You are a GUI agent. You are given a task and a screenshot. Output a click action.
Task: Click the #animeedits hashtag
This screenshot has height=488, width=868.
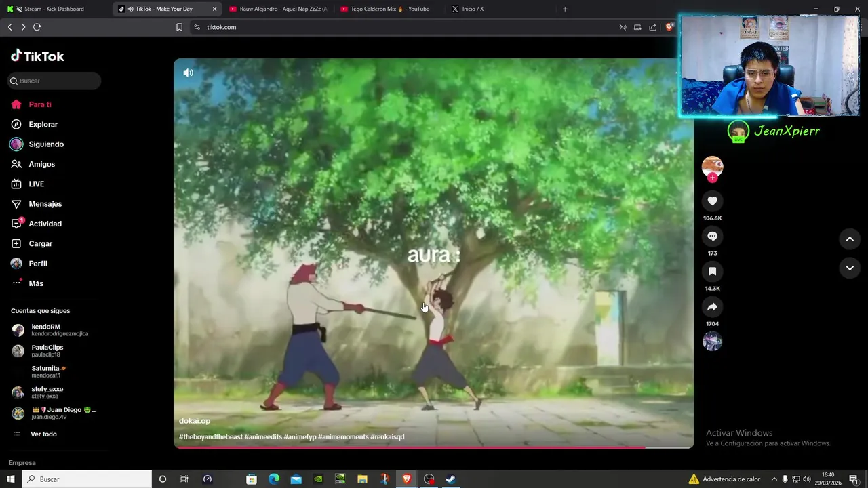263,437
